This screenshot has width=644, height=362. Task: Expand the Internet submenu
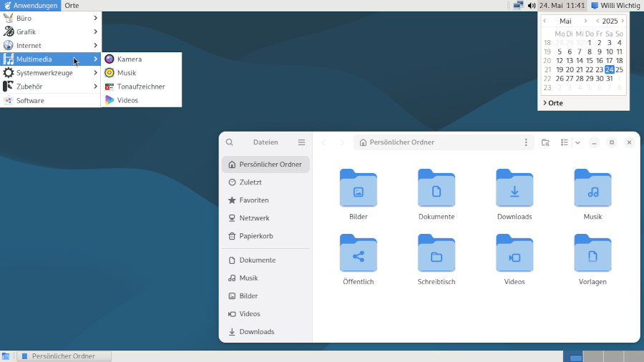click(x=50, y=46)
